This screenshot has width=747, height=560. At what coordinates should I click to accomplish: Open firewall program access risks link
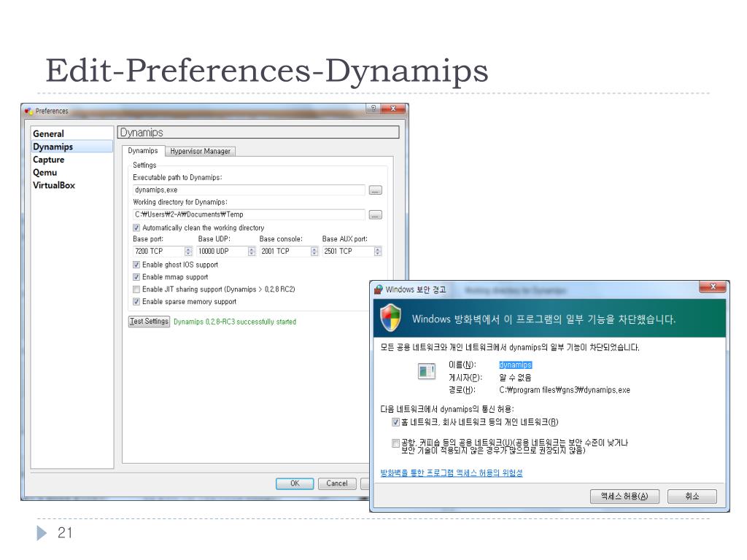pyautogui.click(x=451, y=472)
